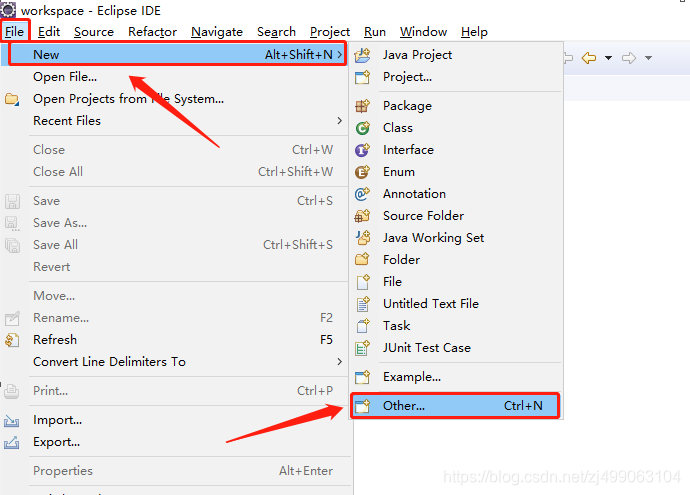Click the Open Projects from File System folder icon

pyautogui.click(x=12, y=99)
